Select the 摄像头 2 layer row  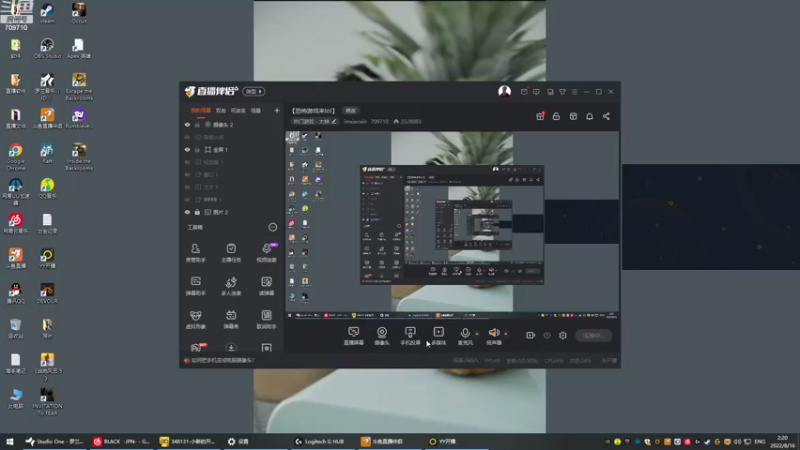coord(232,124)
